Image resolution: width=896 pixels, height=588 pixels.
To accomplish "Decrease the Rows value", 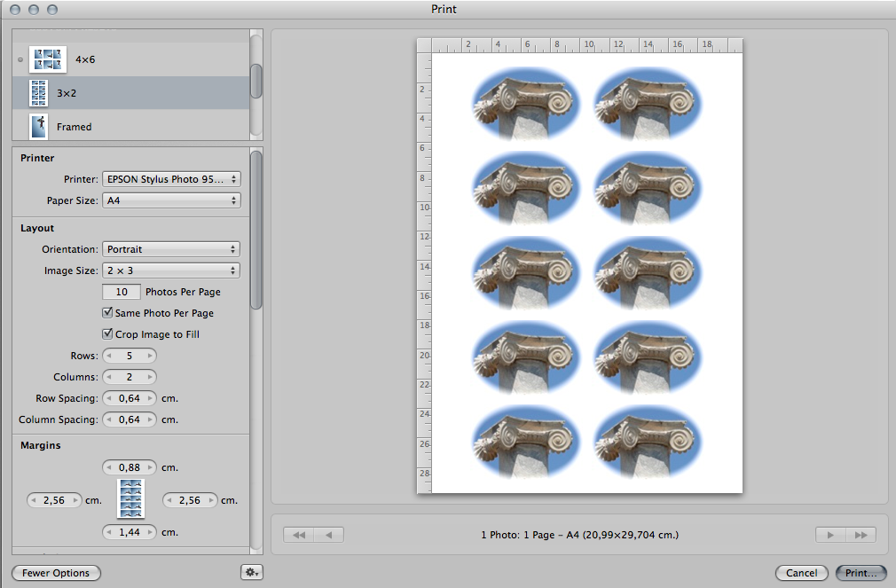I will pyautogui.click(x=109, y=356).
